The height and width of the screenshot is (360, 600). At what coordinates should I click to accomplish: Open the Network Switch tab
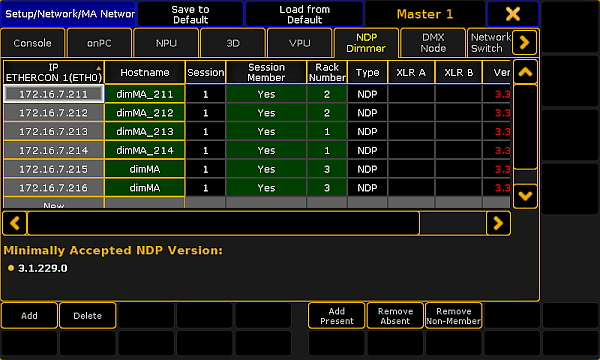(490, 43)
